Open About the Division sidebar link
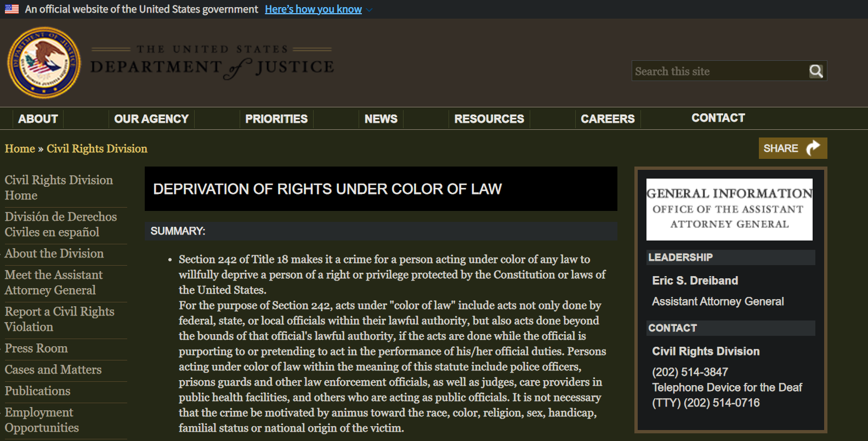 54,254
